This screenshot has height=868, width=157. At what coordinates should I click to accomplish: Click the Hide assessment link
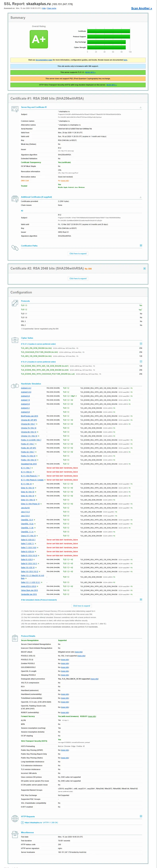click(x=44, y=8)
